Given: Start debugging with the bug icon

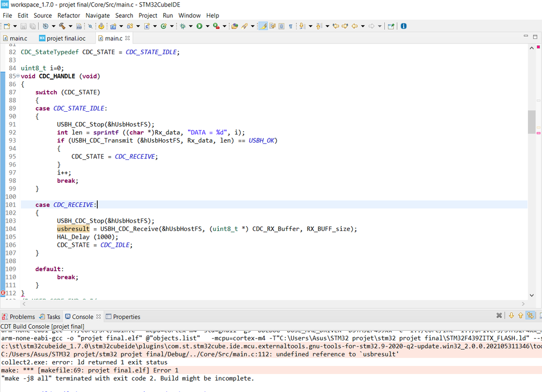Looking at the screenshot, I should click(182, 26).
